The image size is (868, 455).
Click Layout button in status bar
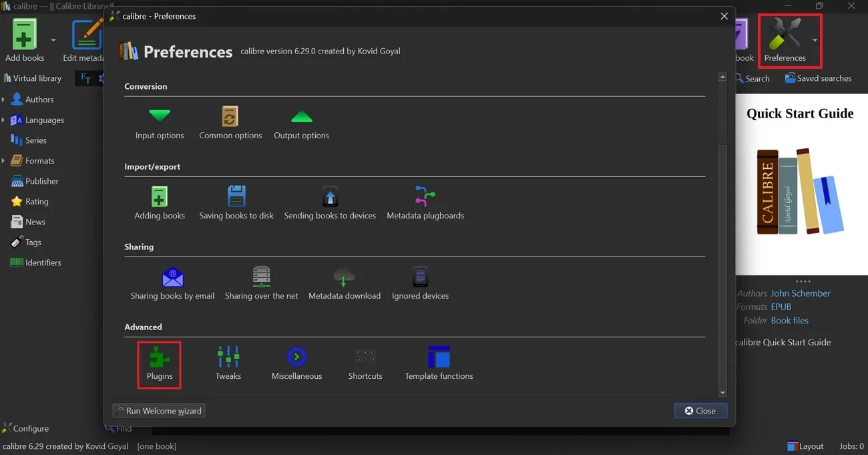click(x=805, y=446)
